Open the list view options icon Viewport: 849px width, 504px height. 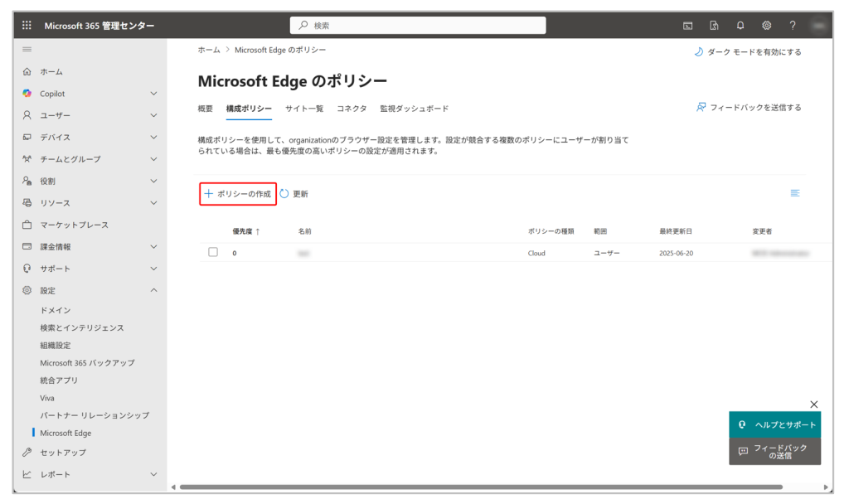click(795, 193)
